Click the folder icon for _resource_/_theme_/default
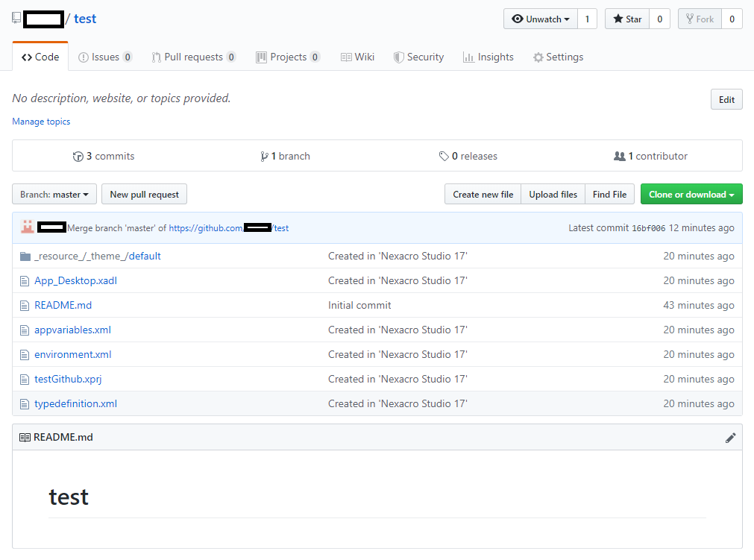 tap(25, 256)
